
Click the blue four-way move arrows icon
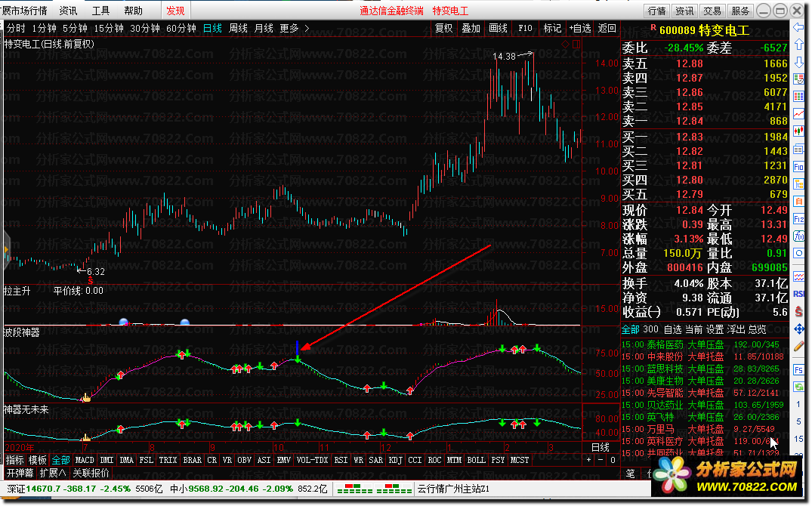click(x=798, y=329)
